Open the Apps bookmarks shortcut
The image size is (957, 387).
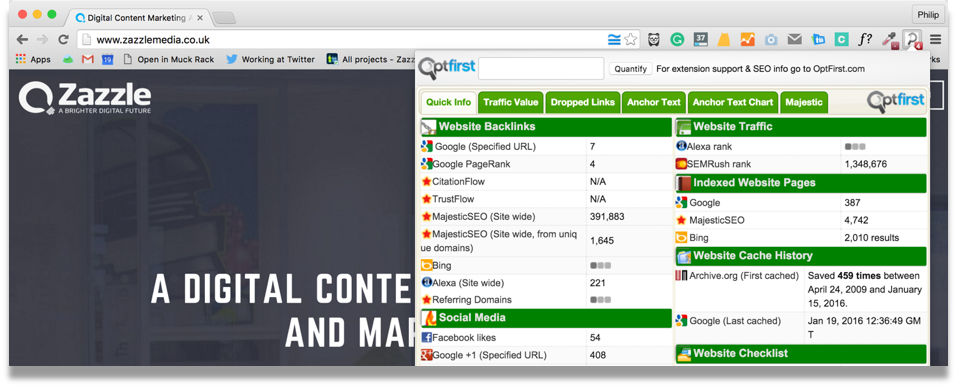[x=33, y=59]
